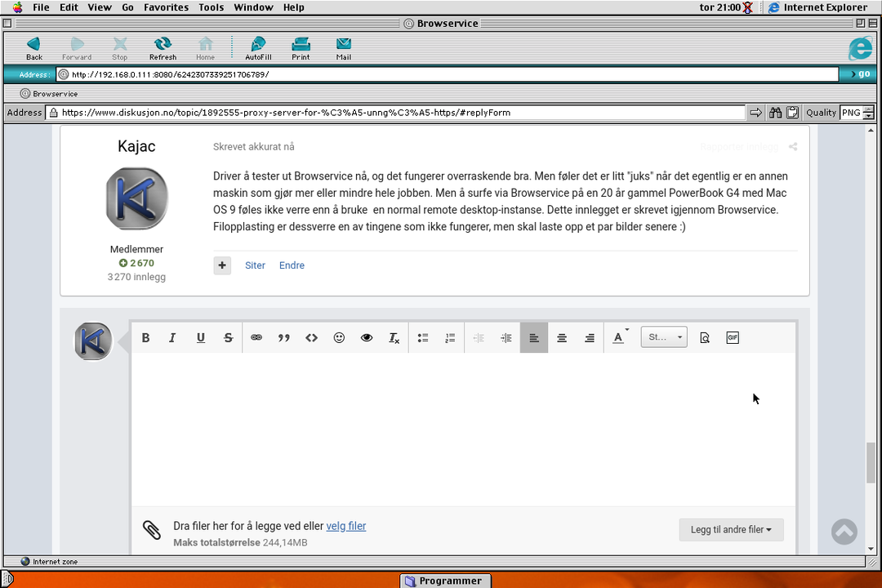Screen dimensions: 882x588
Task: Click the preview page icon in editor
Action: point(705,337)
